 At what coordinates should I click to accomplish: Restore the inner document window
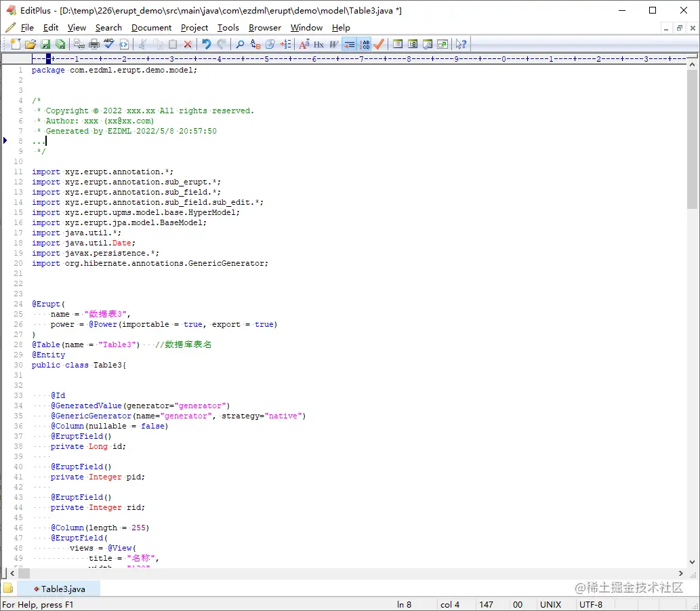[680, 28]
